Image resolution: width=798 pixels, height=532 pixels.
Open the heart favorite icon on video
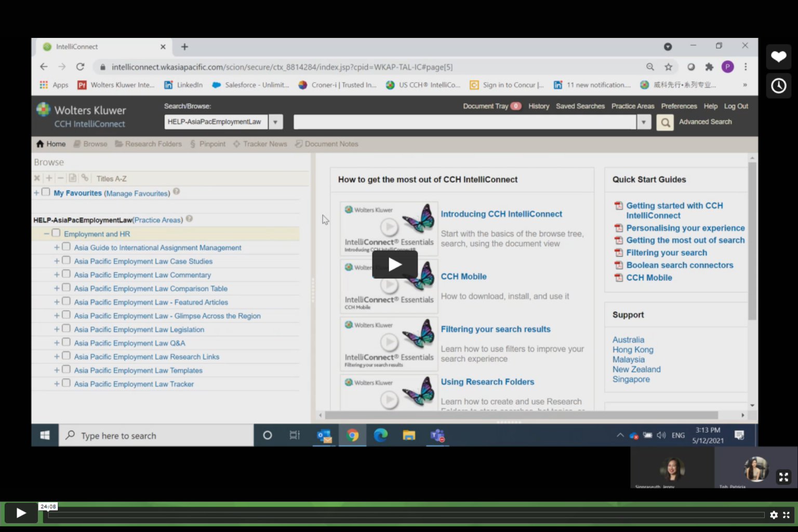coord(778,57)
